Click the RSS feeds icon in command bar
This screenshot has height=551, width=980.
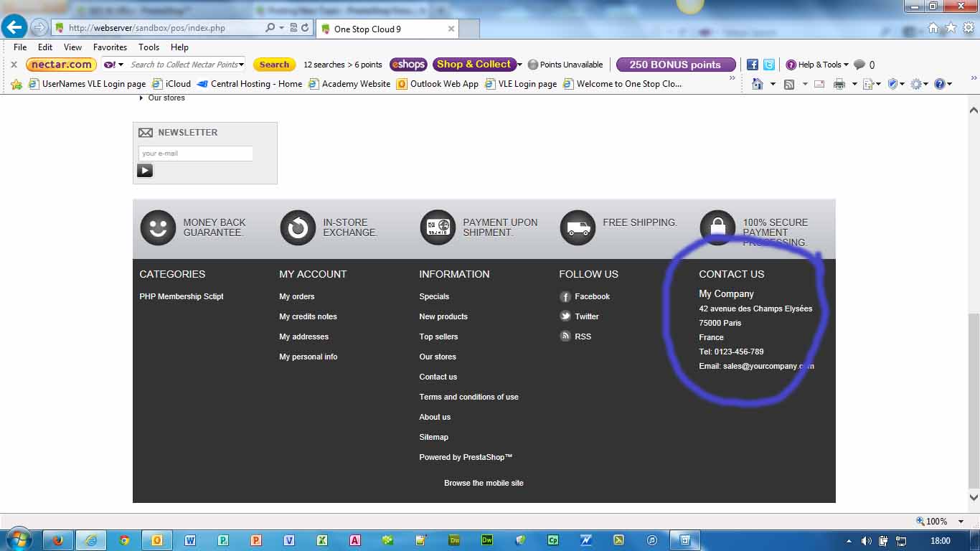(x=789, y=84)
